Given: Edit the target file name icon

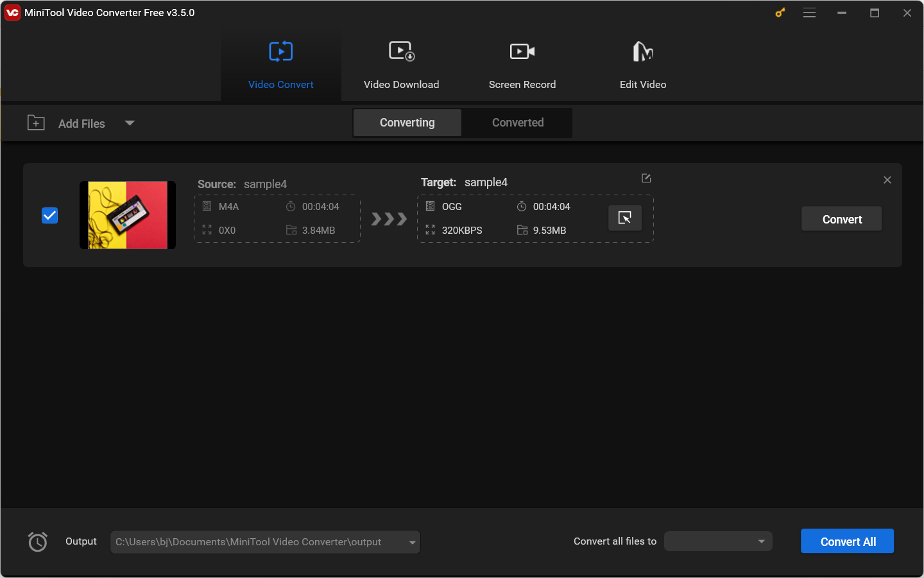Looking at the screenshot, I should [x=646, y=178].
